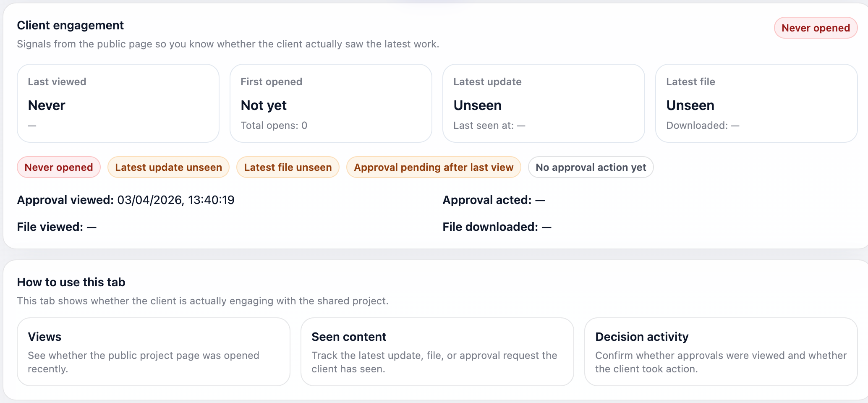Screen dimensions: 868x403
Task: Click the Never opened pill beside Latest update unseen
Action: pos(59,167)
